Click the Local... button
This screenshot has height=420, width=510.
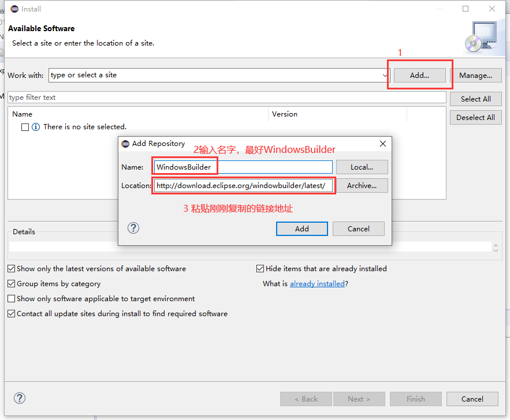362,167
